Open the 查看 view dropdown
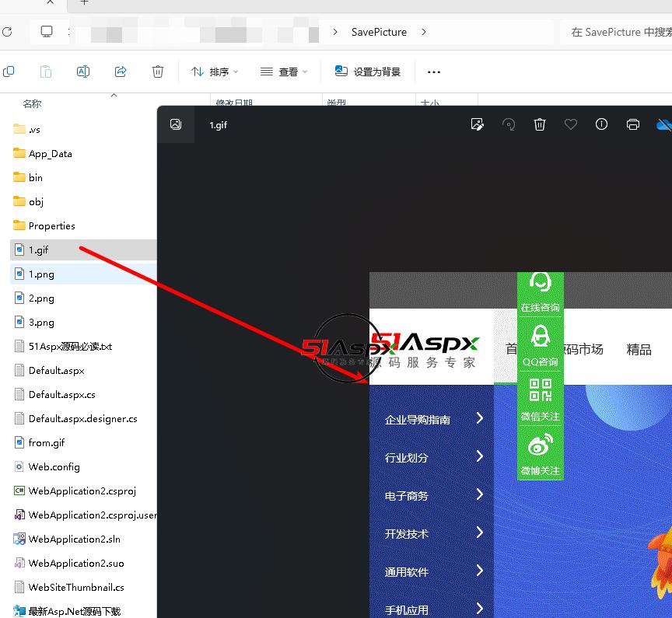Viewport: 672px width, 618px height. pyautogui.click(x=284, y=72)
